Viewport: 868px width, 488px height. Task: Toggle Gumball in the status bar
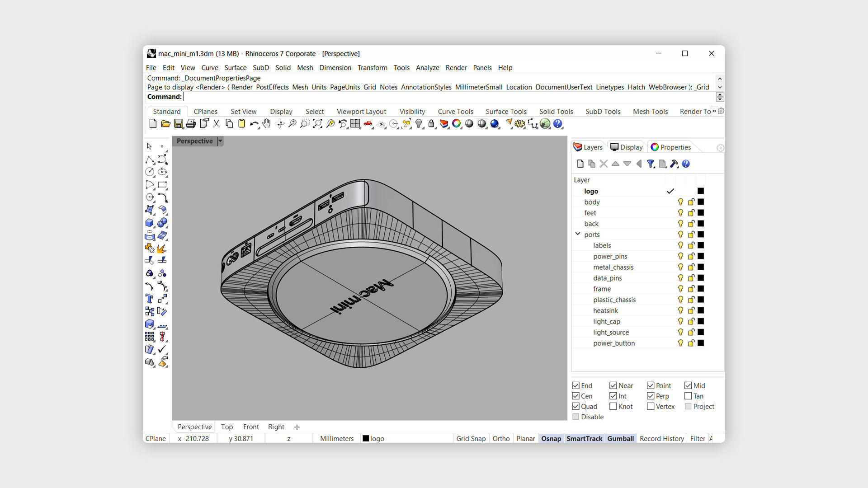pos(620,439)
